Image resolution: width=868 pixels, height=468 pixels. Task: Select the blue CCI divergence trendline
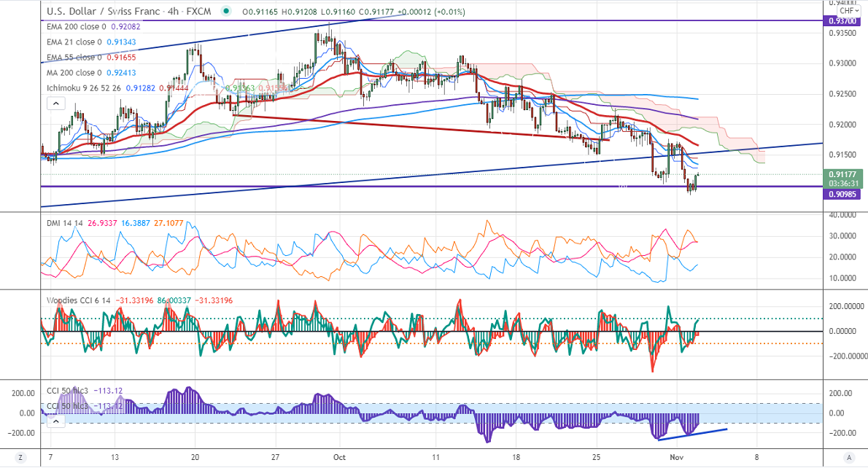click(x=693, y=434)
